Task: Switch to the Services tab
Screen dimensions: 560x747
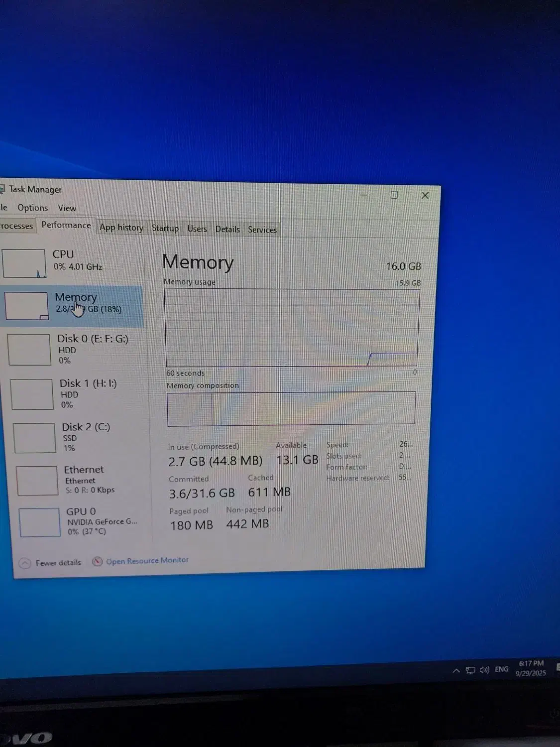Action: 262,230
